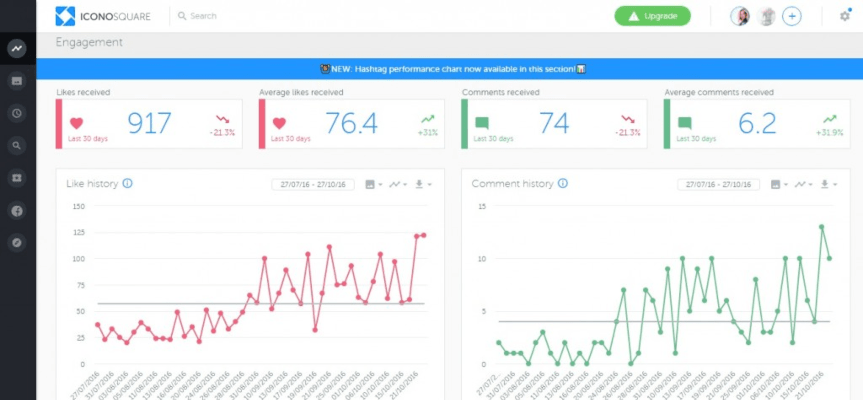Click the Facebook icon in sidebar
Image resolution: width=863 pixels, height=400 pixels.
(16, 211)
